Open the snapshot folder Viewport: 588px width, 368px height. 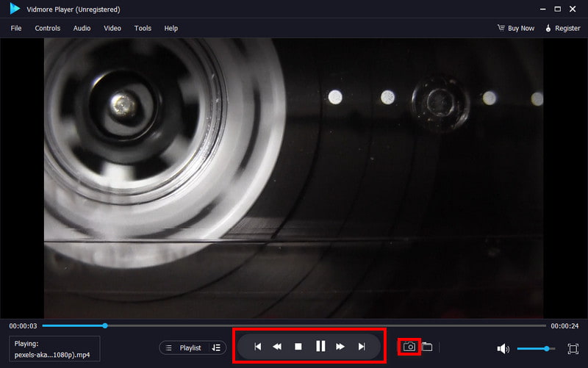coord(427,347)
